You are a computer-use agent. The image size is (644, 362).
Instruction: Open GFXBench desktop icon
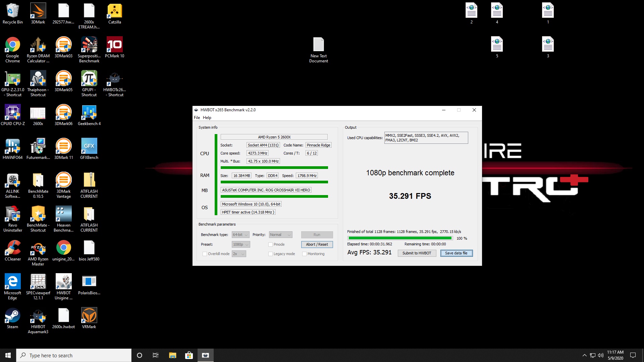coord(89,149)
